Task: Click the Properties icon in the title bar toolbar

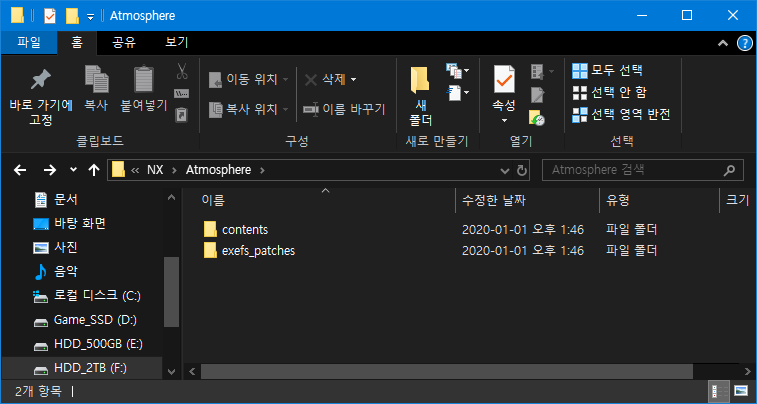Action: [50, 16]
